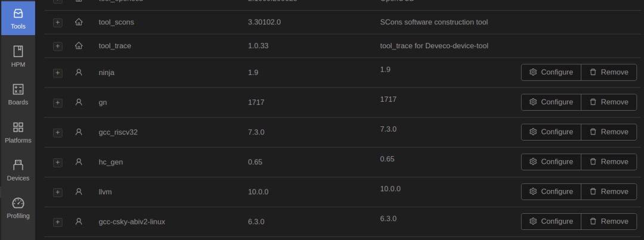
Task: Expand the gcc-csky-abiv2-linux row
Action: click(58, 222)
